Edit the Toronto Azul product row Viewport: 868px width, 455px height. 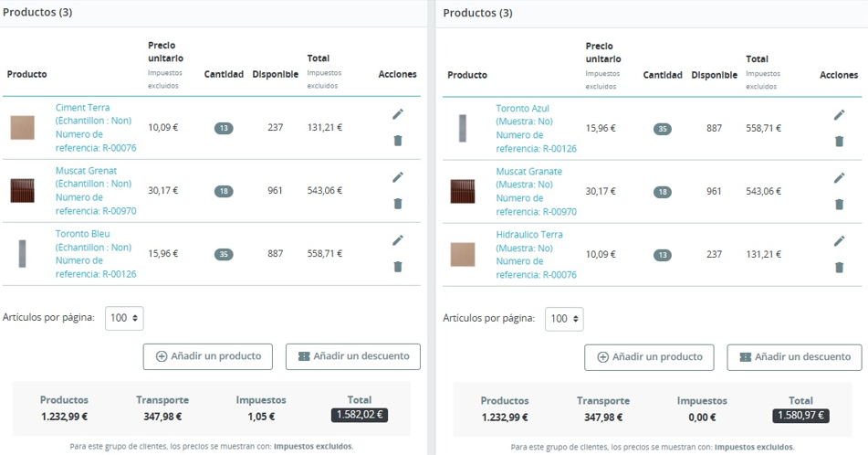pyautogui.click(x=839, y=115)
